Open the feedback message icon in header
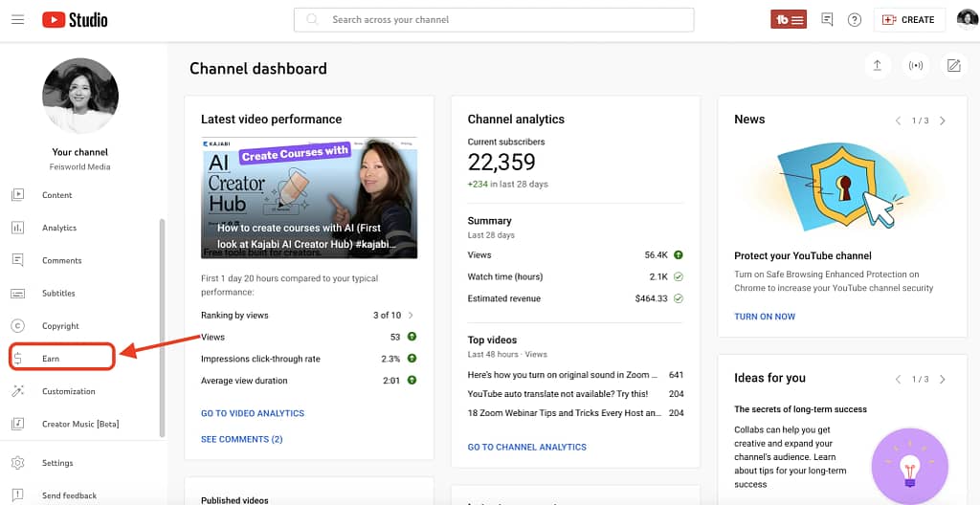This screenshot has width=980, height=505. pyautogui.click(x=827, y=19)
